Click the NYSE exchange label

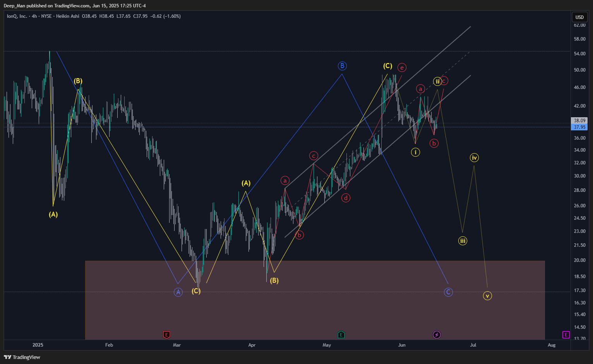(46, 16)
